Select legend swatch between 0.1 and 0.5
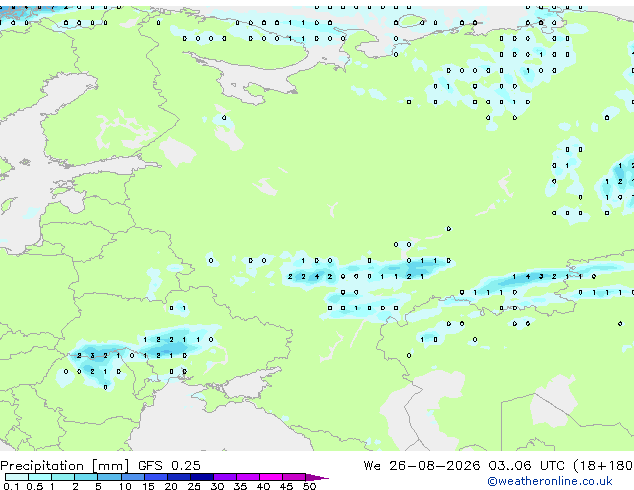 point(17,477)
